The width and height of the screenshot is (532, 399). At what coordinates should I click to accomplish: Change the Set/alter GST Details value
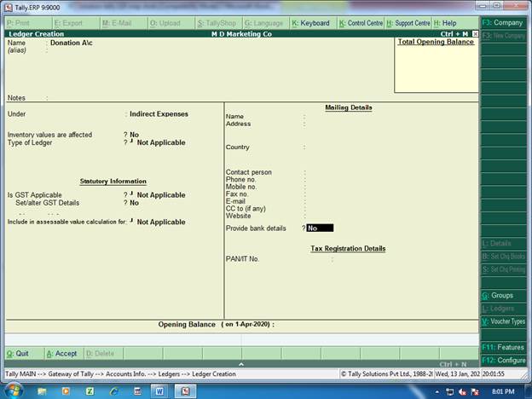coord(134,203)
